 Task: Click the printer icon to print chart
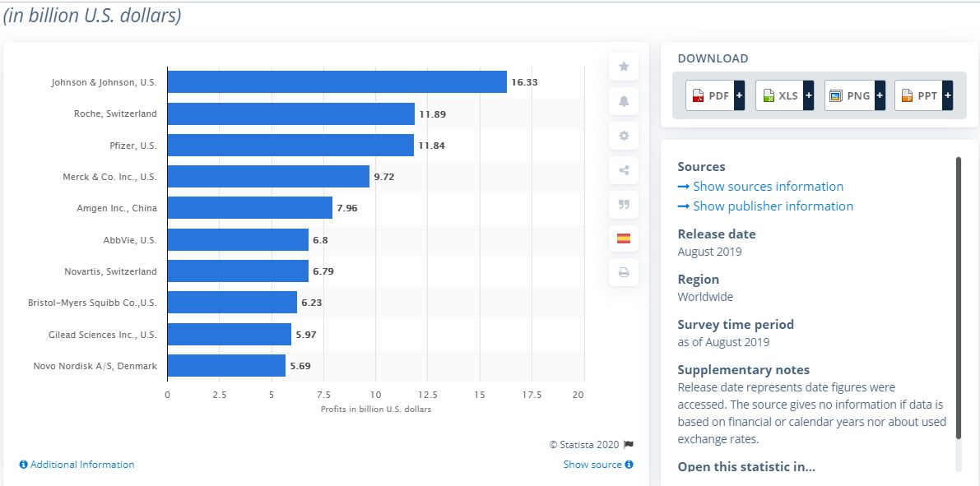[623, 272]
